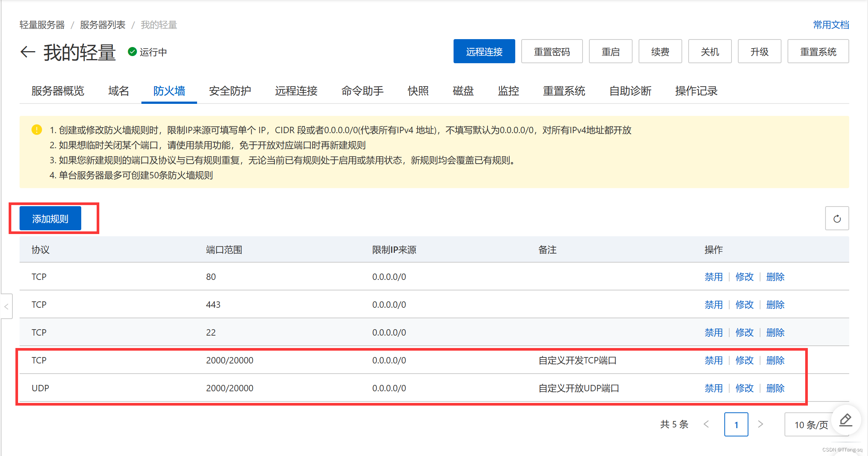This screenshot has width=868, height=456.
Task: Click the 升级 button
Action: click(759, 51)
